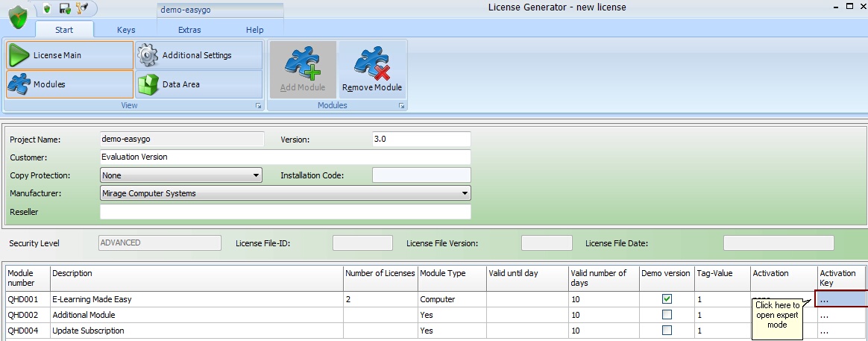Click the Customer text field
The height and width of the screenshot is (341, 868).
(285, 157)
